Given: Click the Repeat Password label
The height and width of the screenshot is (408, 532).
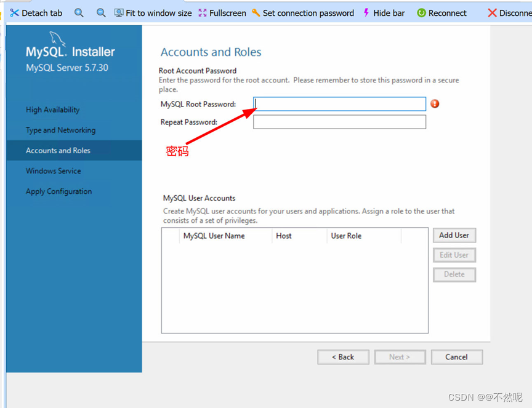Looking at the screenshot, I should [189, 122].
